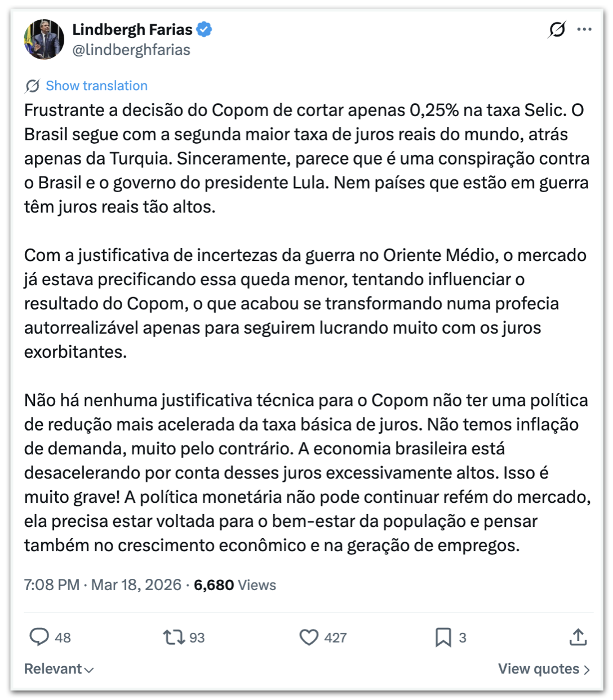
Task: Click the 427 likes count
Action: pyautogui.click(x=335, y=637)
